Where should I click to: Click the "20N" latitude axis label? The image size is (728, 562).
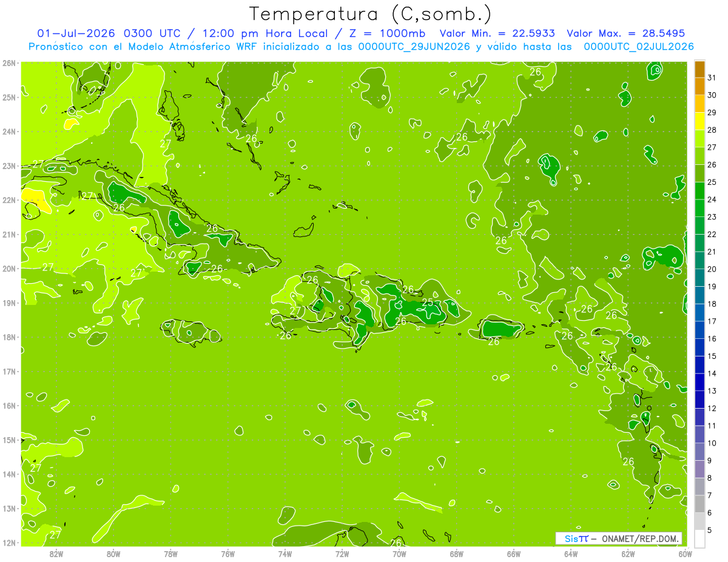pyautogui.click(x=9, y=269)
